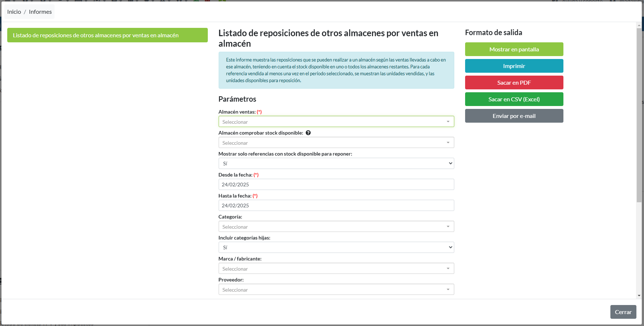
Task: Export the report with Sacar en CSV (Excel)
Action: [x=514, y=99]
